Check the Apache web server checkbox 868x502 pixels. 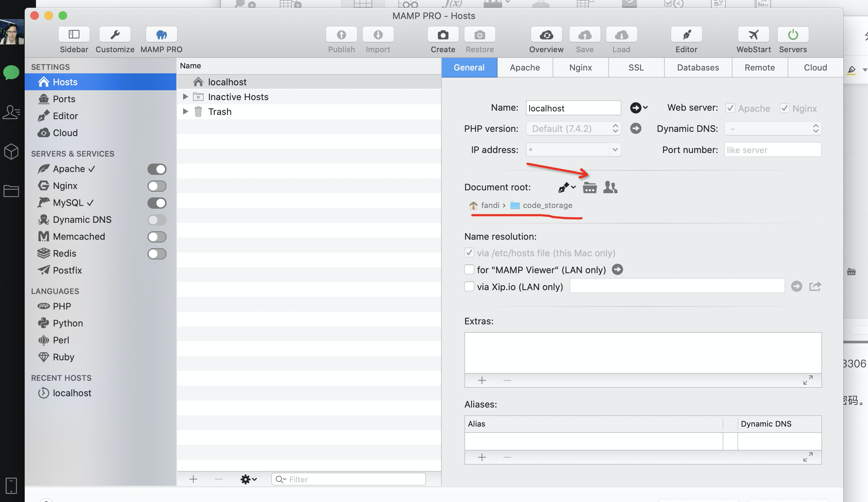[730, 108]
